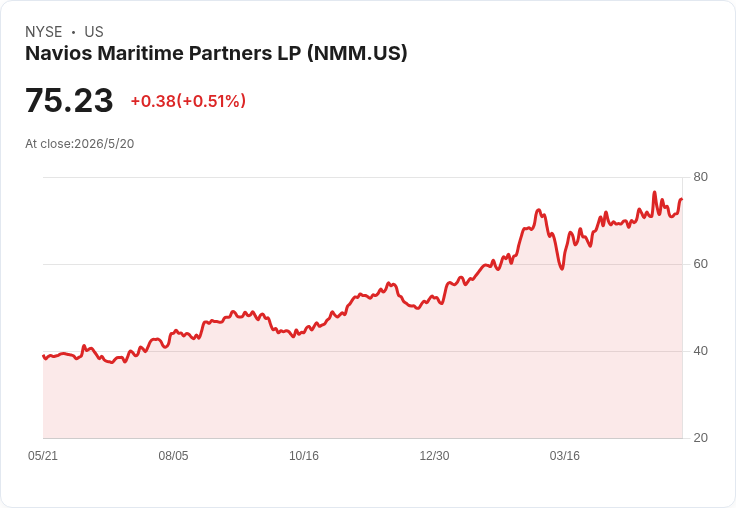Click the 12/30 date label on axis
The height and width of the screenshot is (508, 736).
434,455
